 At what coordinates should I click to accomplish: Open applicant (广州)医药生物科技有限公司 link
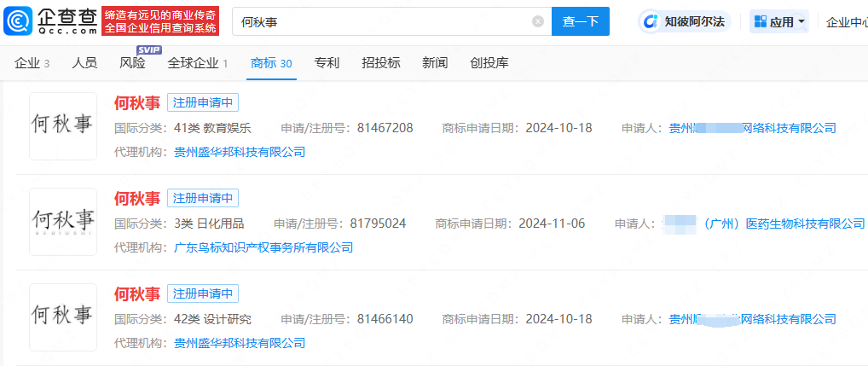764,224
